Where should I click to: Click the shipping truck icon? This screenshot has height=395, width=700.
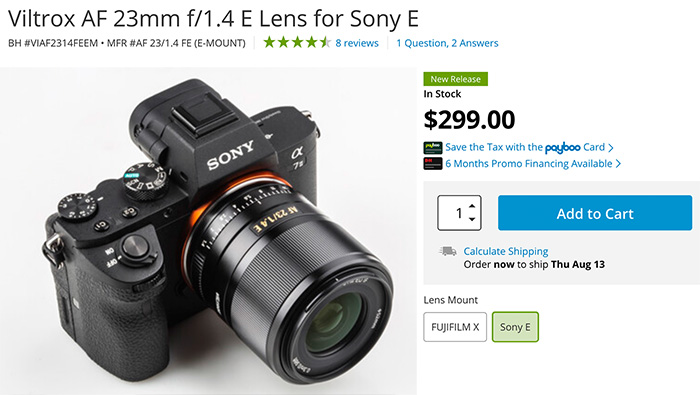[x=448, y=251]
